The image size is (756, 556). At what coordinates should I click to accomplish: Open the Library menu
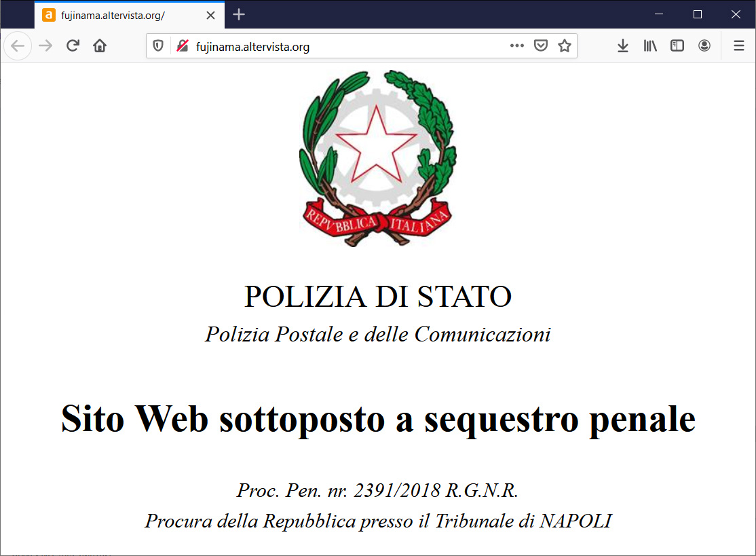pos(650,45)
